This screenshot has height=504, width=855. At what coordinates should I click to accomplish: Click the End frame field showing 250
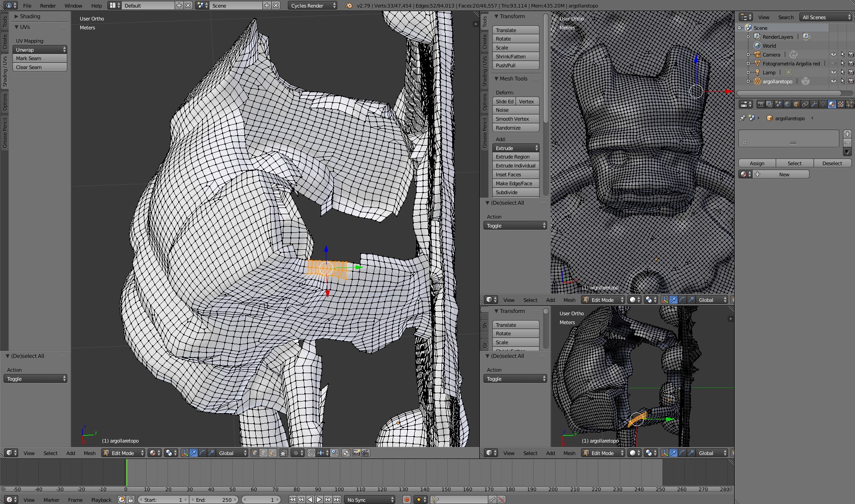[214, 499]
